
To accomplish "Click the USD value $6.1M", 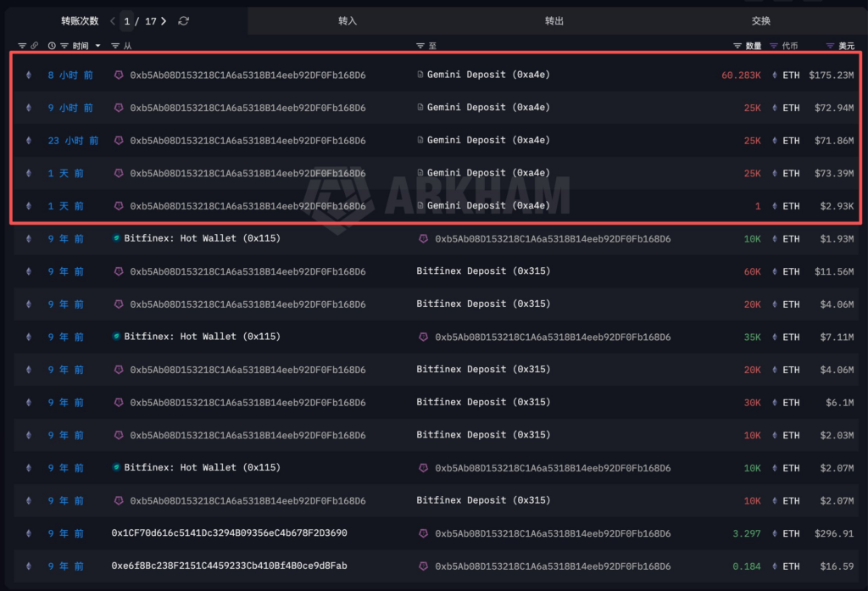I will point(839,403).
